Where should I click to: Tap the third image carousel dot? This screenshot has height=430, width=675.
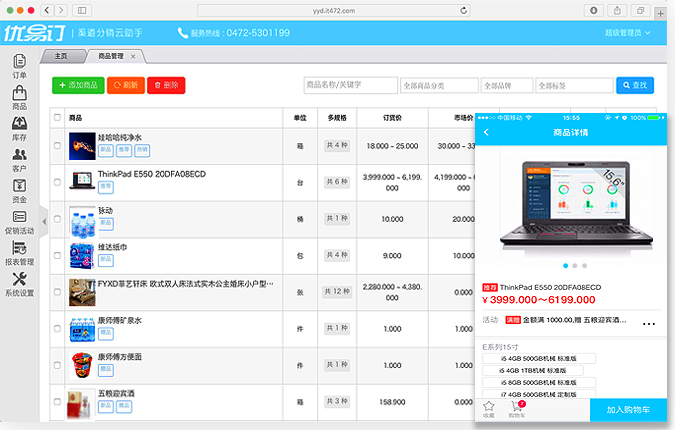coord(584,266)
